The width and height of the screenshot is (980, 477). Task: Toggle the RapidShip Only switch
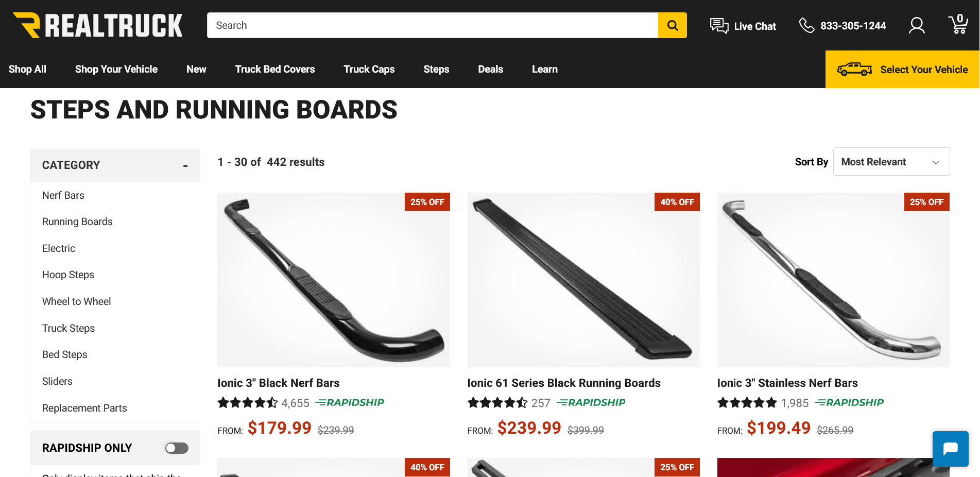177,448
